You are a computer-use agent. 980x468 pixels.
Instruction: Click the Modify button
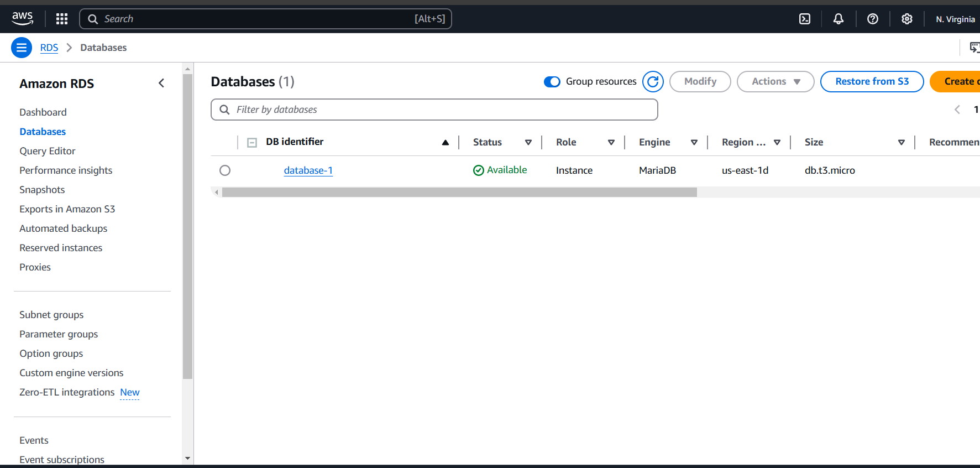700,81
